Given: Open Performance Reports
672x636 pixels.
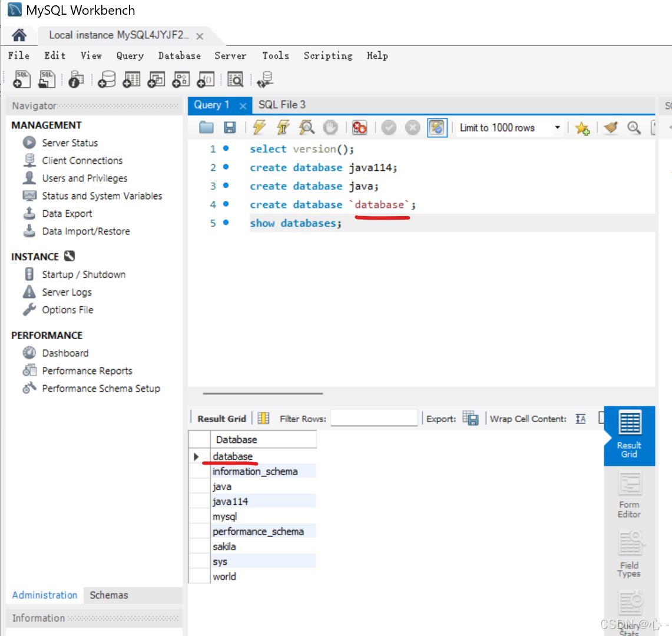Looking at the screenshot, I should click(x=87, y=371).
